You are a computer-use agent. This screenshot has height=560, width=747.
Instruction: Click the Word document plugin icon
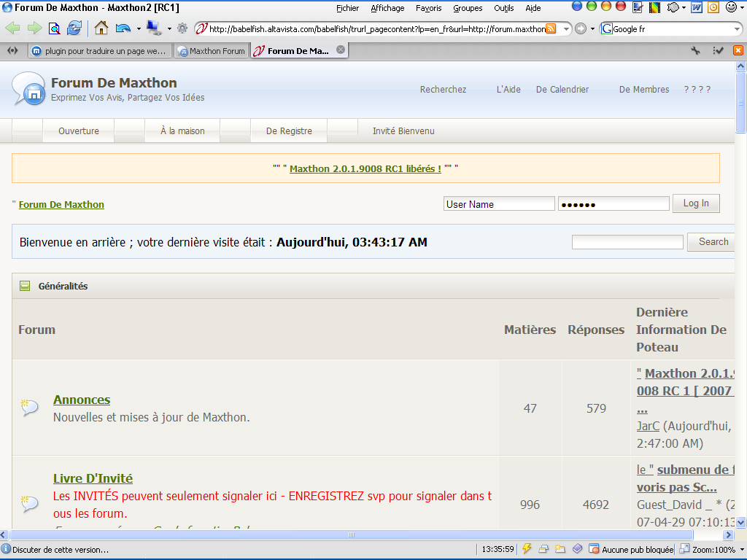[x=697, y=7]
